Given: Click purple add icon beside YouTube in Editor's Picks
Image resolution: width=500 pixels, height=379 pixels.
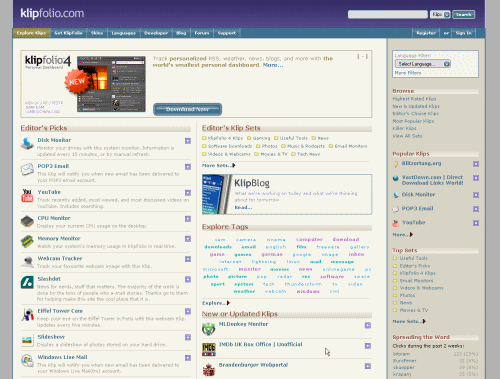Looking at the screenshot, I should click(188, 193).
